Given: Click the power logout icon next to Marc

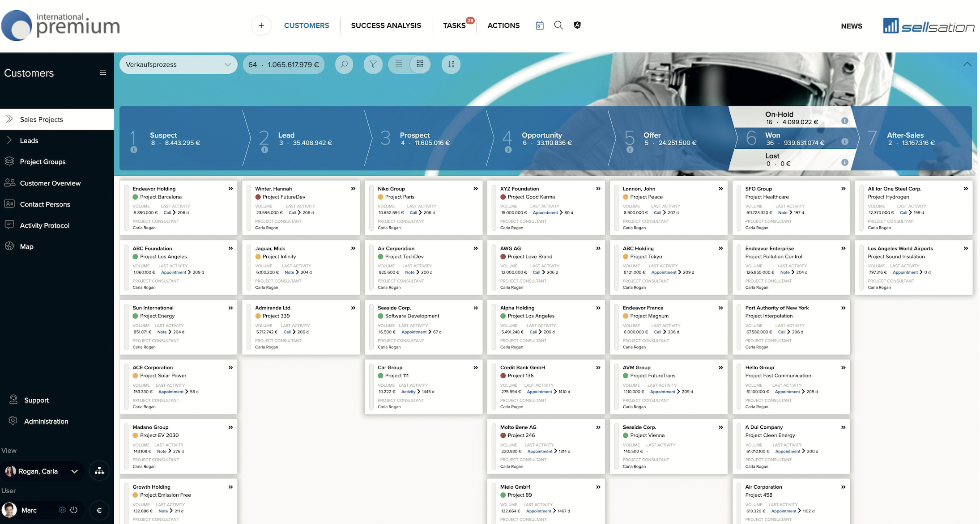Looking at the screenshot, I should (74, 510).
